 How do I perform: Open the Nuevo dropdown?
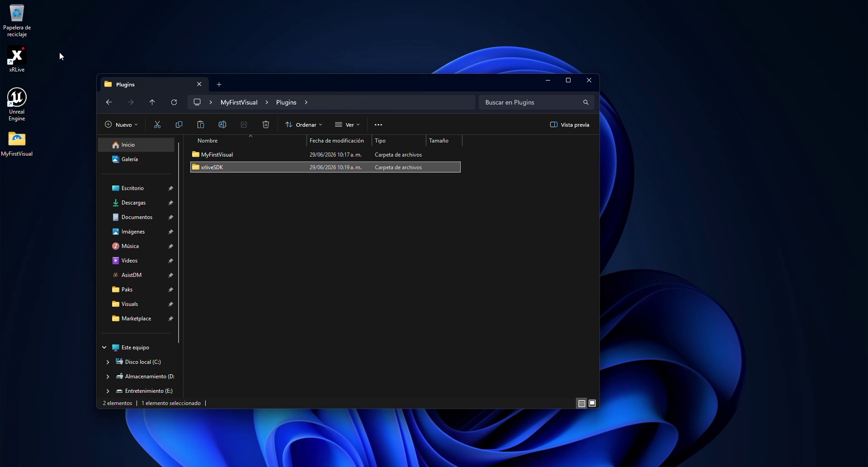pyautogui.click(x=121, y=124)
